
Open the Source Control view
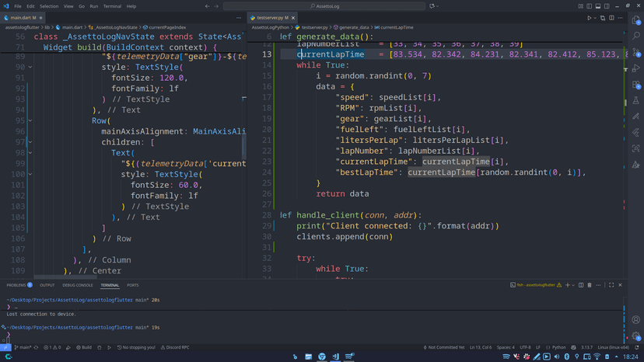(635, 52)
